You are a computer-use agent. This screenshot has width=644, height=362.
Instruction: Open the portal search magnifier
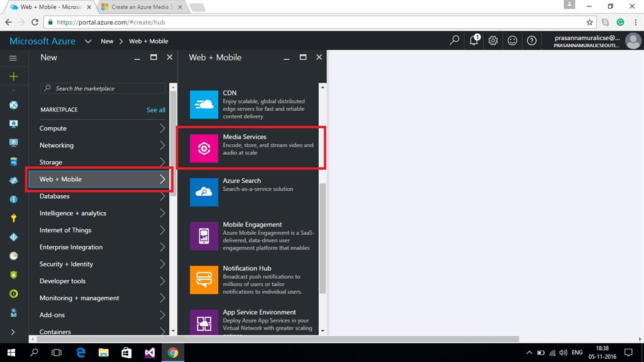pyautogui.click(x=454, y=40)
